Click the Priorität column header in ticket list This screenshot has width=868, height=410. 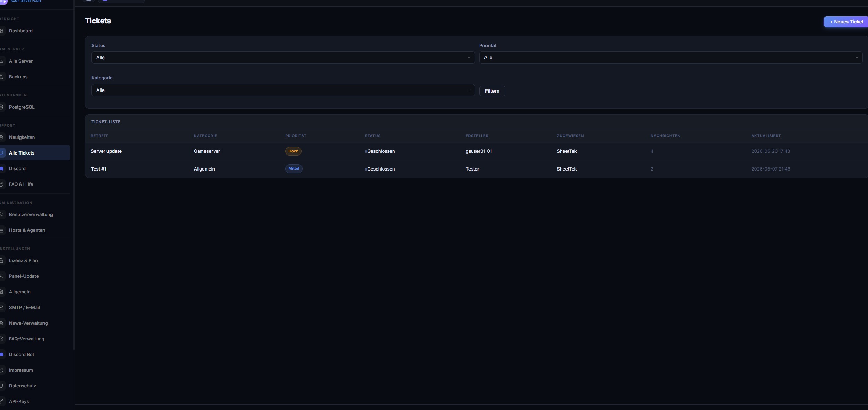click(x=296, y=136)
